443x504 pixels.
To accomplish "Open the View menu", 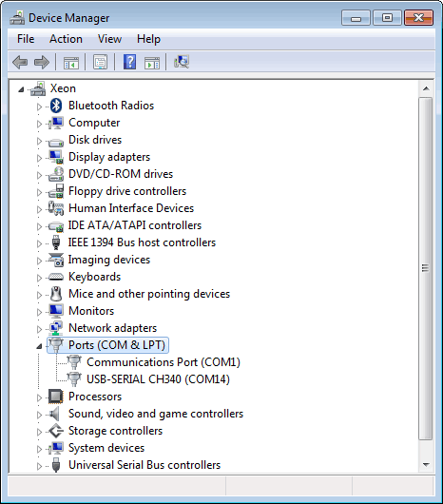I will click(x=109, y=39).
